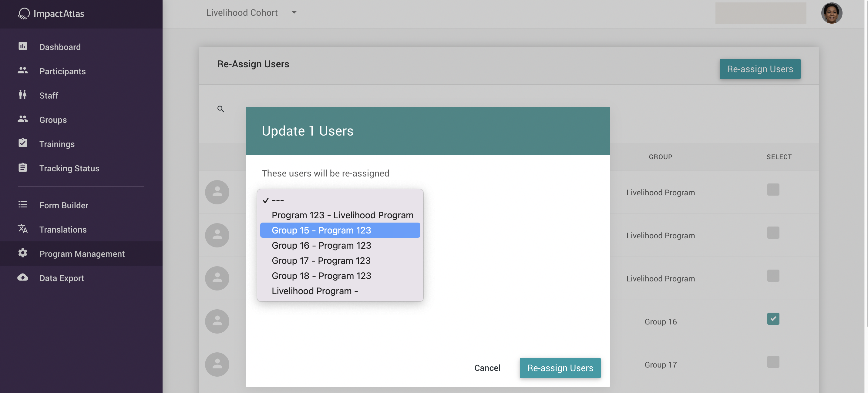
Task: Click the search magnifier icon
Action: pos(221,109)
